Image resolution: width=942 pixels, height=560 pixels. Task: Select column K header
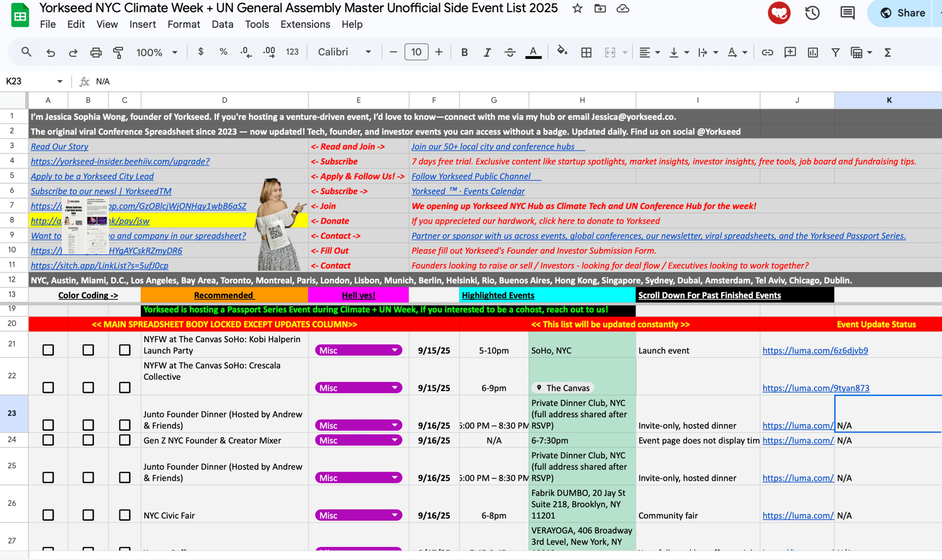click(x=888, y=100)
